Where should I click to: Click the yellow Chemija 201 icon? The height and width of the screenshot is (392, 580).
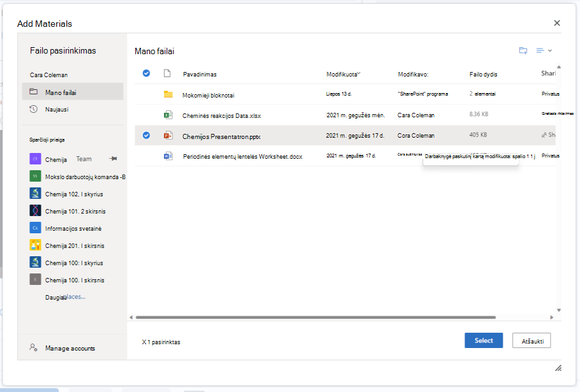pos(35,245)
